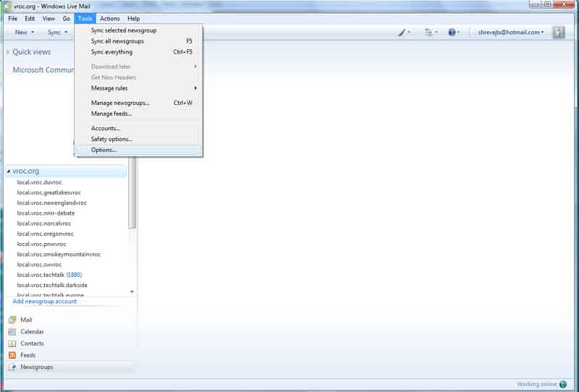579x392 pixels.
Task: Click the Calendar shortcut icon
Action: (x=12, y=331)
